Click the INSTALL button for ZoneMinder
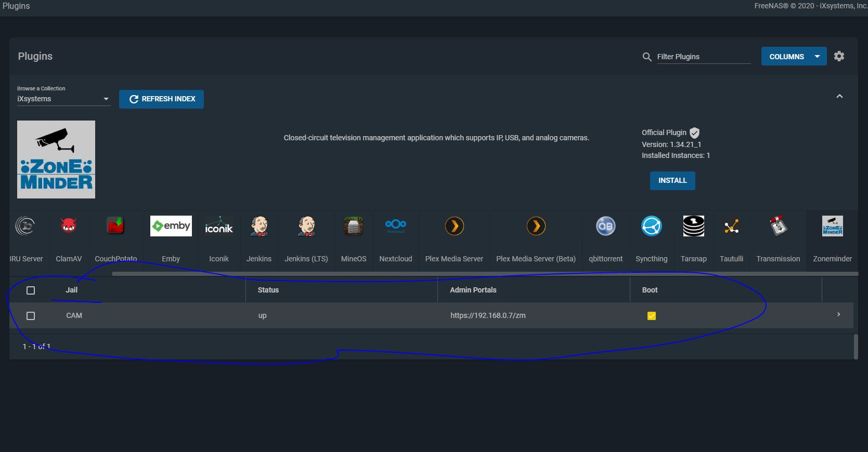This screenshot has height=452, width=868. pyautogui.click(x=672, y=180)
